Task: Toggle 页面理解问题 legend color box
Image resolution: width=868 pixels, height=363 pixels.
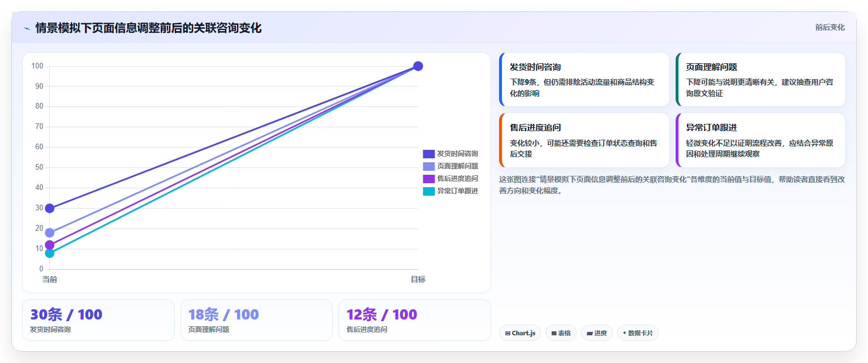Action: point(428,166)
